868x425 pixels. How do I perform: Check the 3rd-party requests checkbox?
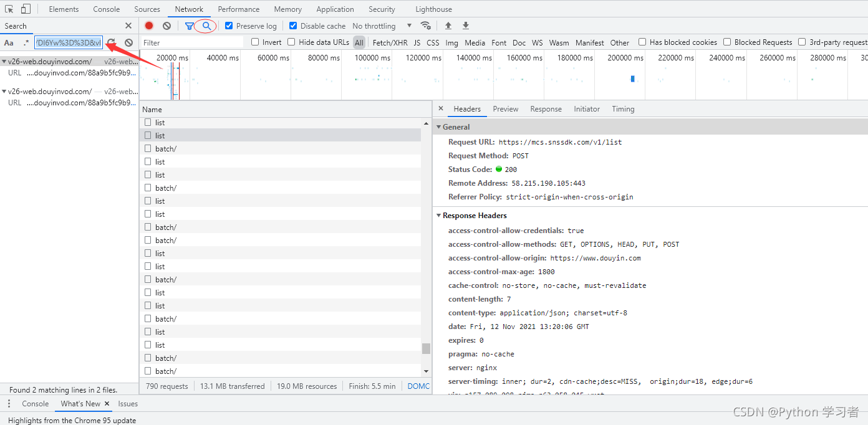pos(802,42)
